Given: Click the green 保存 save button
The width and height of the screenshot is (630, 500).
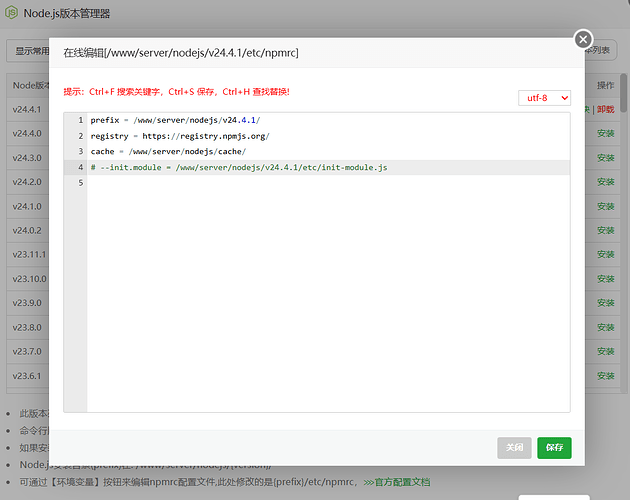Looking at the screenshot, I should tap(554, 447).
